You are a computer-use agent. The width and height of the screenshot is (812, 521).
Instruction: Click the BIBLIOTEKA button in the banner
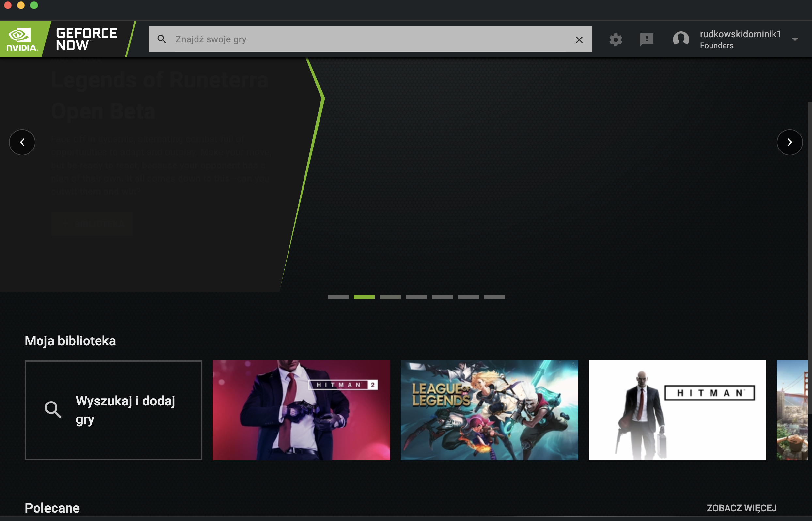click(92, 223)
